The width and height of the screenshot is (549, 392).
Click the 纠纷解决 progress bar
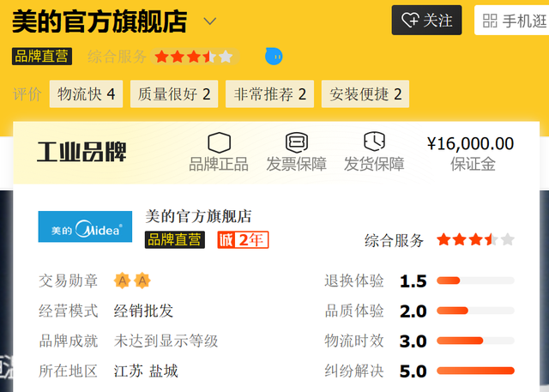pyautogui.click(x=475, y=371)
